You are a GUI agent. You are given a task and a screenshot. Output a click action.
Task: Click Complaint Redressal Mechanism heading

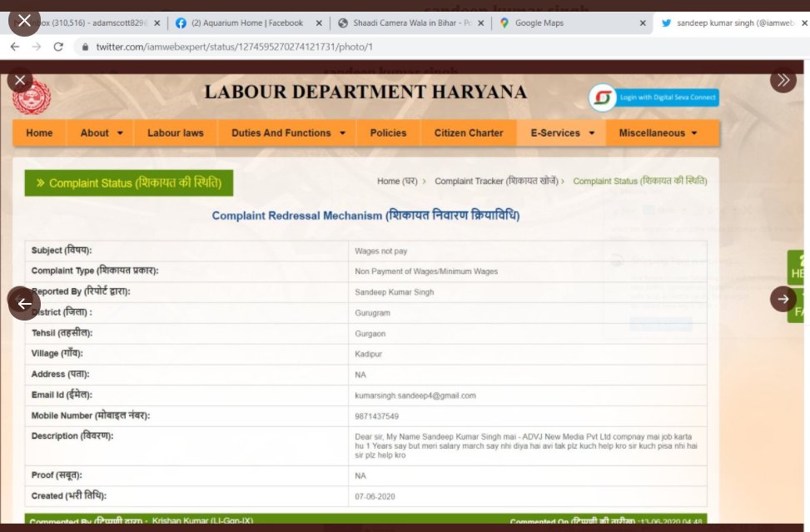pos(365,216)
